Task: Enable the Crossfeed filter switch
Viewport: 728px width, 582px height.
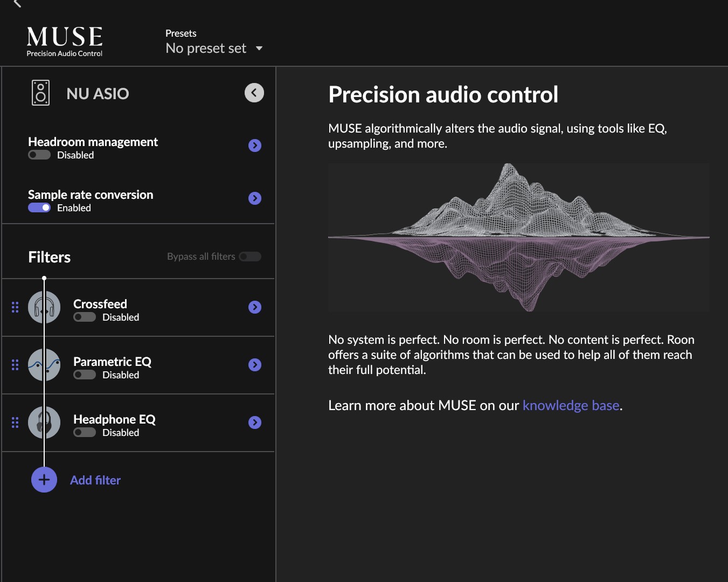Action: [x=85, y=317]
